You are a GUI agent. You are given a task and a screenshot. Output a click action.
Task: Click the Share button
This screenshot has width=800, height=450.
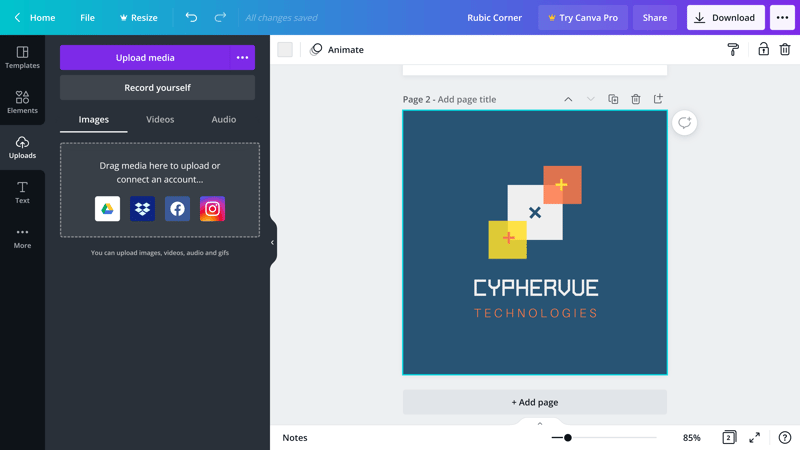(654, 17)
